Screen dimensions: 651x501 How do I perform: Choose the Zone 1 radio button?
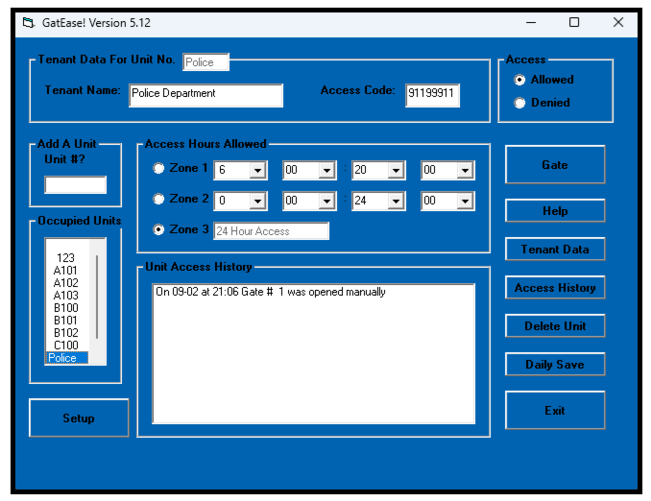[158, 169]
